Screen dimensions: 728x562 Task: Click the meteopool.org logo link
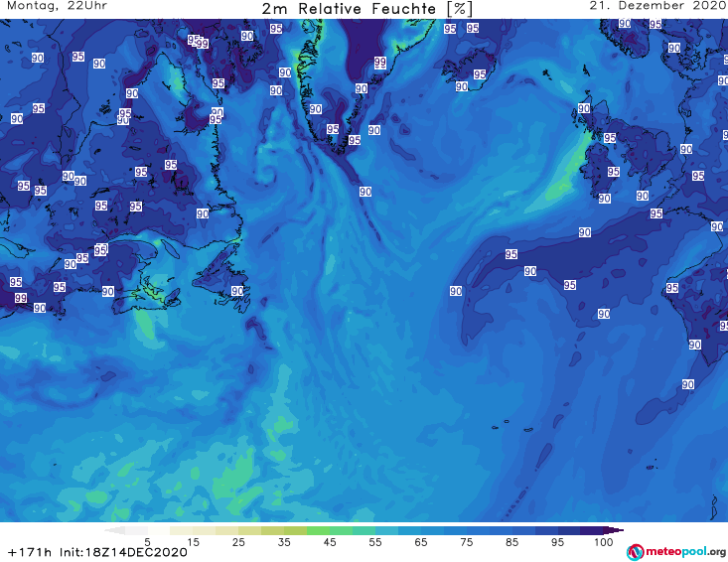tap(676, 552)
